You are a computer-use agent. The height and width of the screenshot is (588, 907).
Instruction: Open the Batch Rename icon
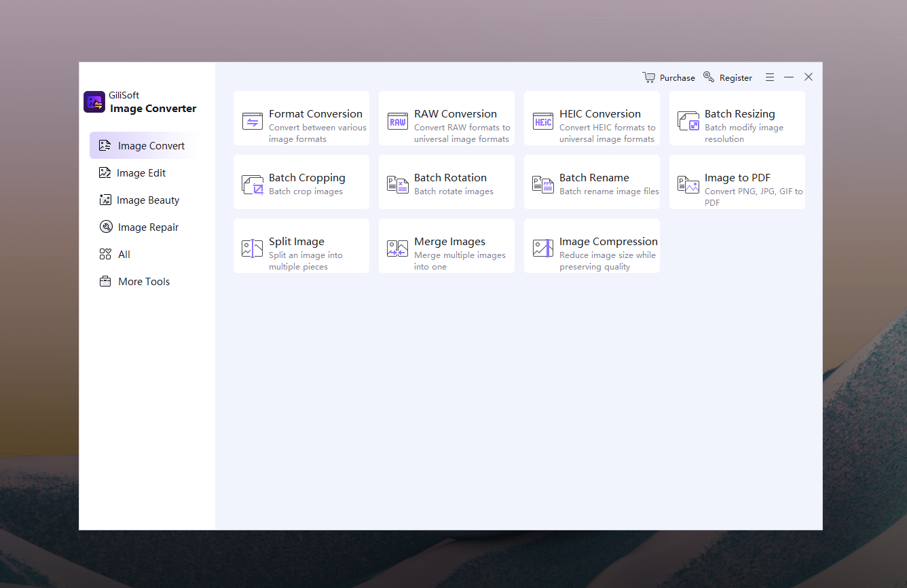tap(543, 185)
